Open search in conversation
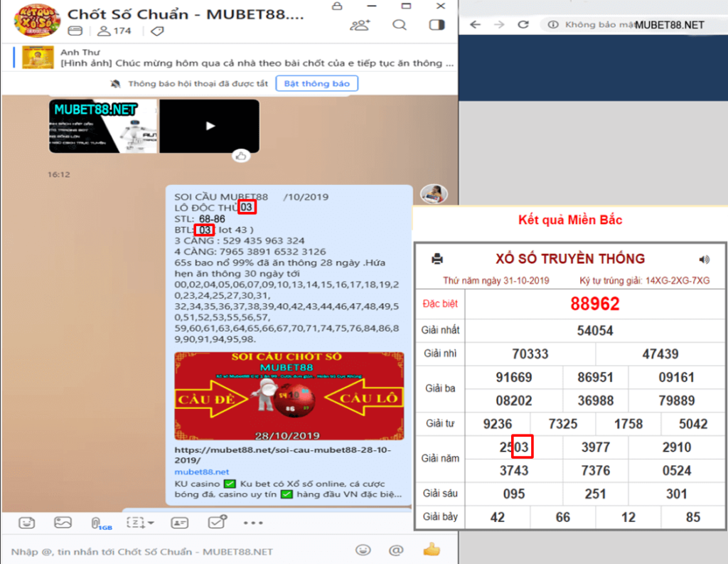This screenshot has width=728, height=564. click(x=400, y=26)
